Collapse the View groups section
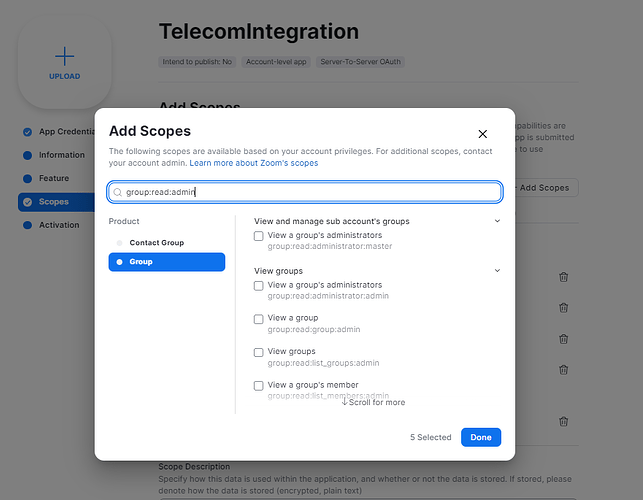The width and height of the screenshot is (643, 500). click(497, 270)
